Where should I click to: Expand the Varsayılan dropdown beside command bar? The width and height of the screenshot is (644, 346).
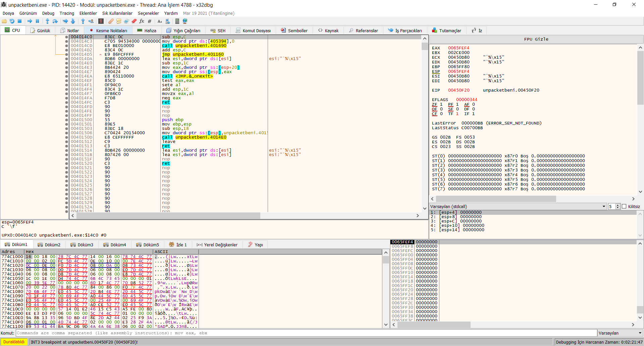tap(620, 333)
